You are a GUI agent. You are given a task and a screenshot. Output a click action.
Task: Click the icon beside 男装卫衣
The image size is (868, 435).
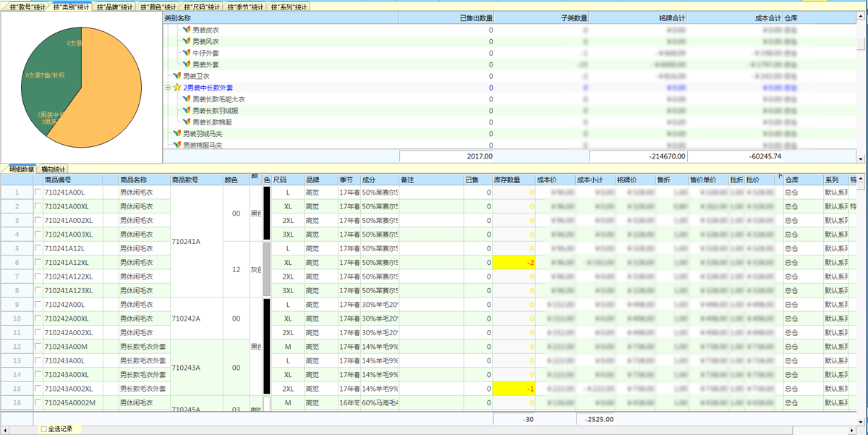click(177, 76)
